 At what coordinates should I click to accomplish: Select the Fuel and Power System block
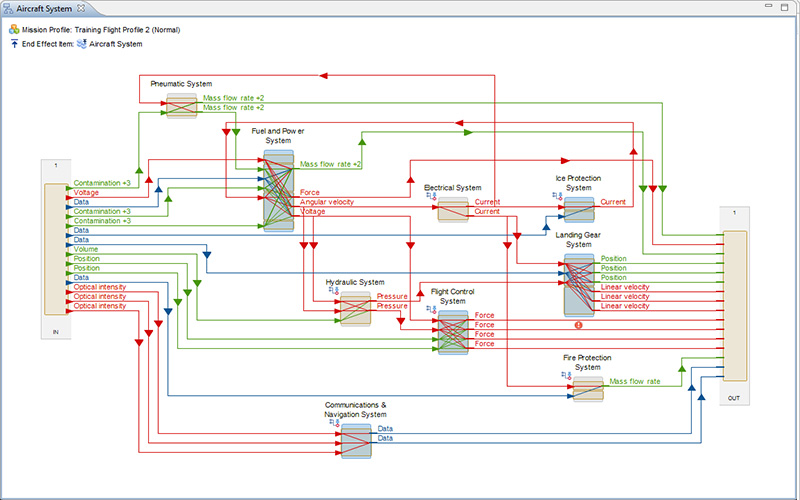279,191
